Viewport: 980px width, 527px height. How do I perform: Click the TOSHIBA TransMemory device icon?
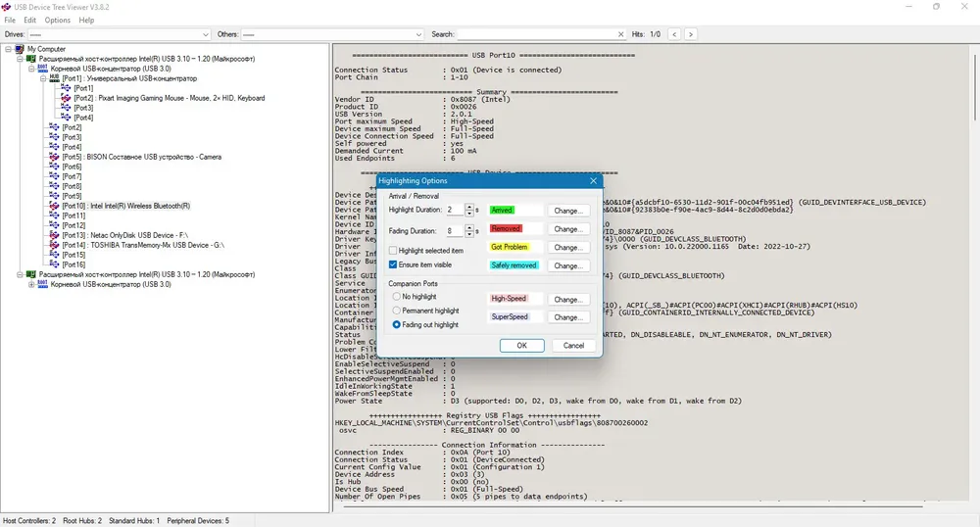point(54,245)
